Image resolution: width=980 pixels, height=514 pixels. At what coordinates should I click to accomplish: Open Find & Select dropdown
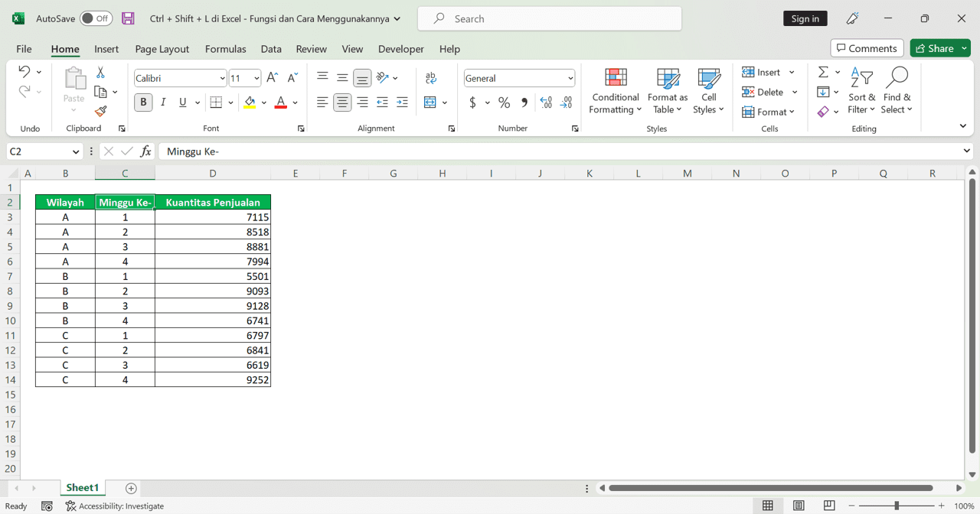coord(897,92)
